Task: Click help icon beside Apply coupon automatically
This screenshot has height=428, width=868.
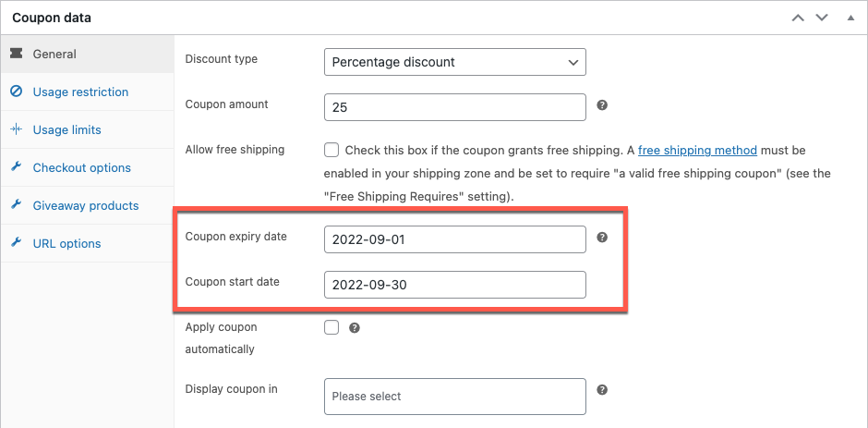Action: (355, 327)
